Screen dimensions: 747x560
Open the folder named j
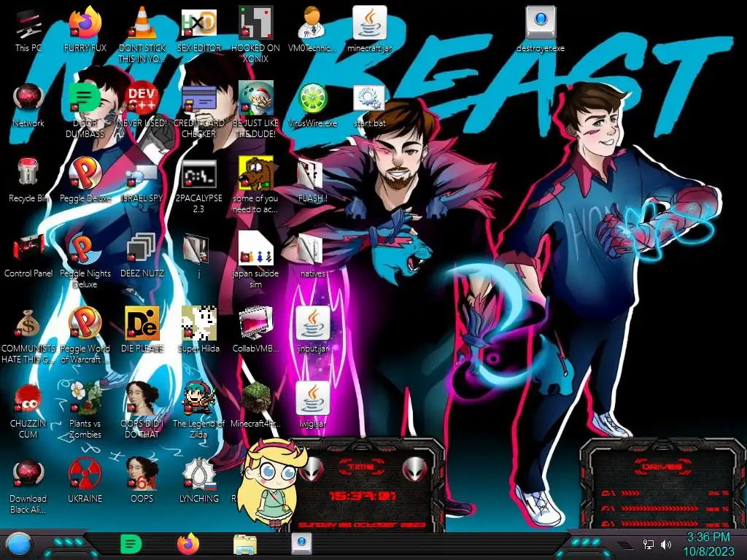click(198, 254)
